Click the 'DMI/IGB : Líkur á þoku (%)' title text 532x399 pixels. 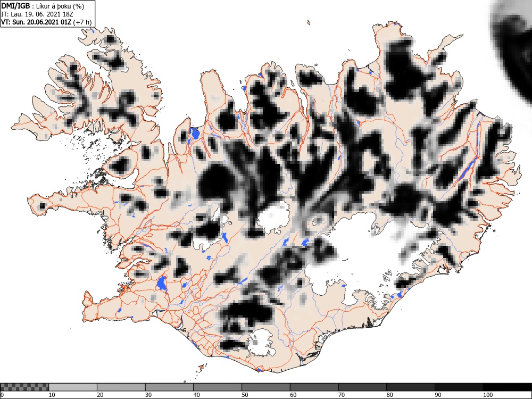[x=43, y=6]
